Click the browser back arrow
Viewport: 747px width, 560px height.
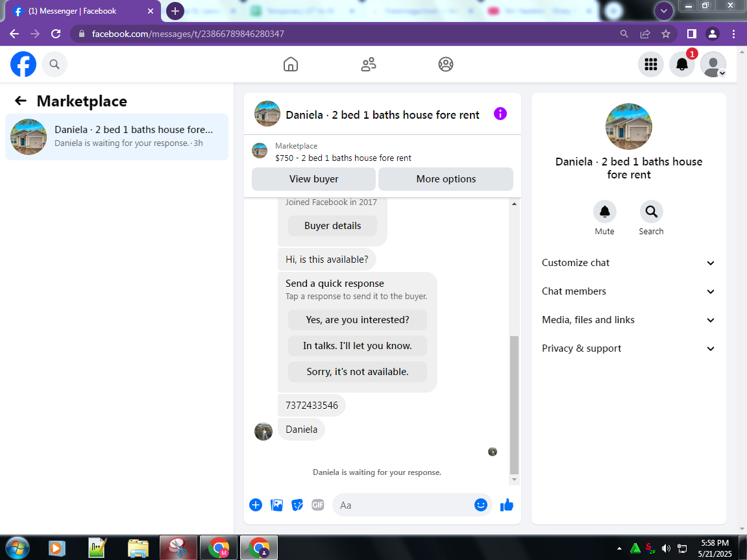tap(14, 34)
